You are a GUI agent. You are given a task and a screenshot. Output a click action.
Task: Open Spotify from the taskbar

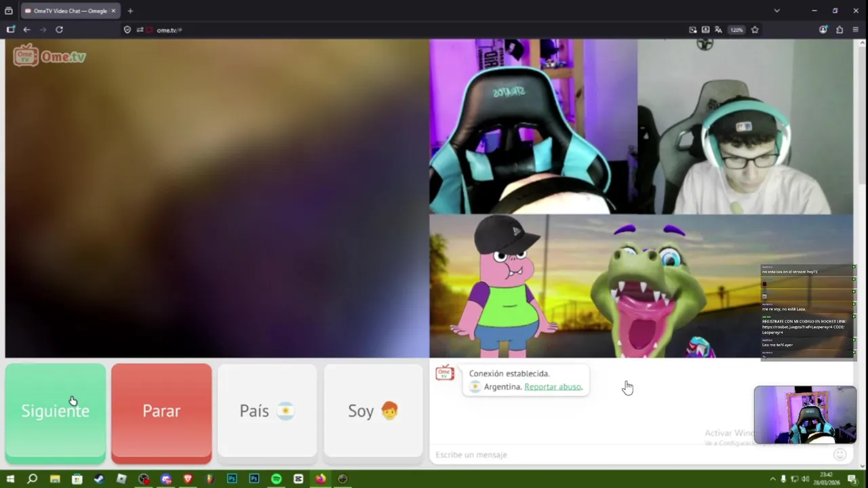(276, 479)
